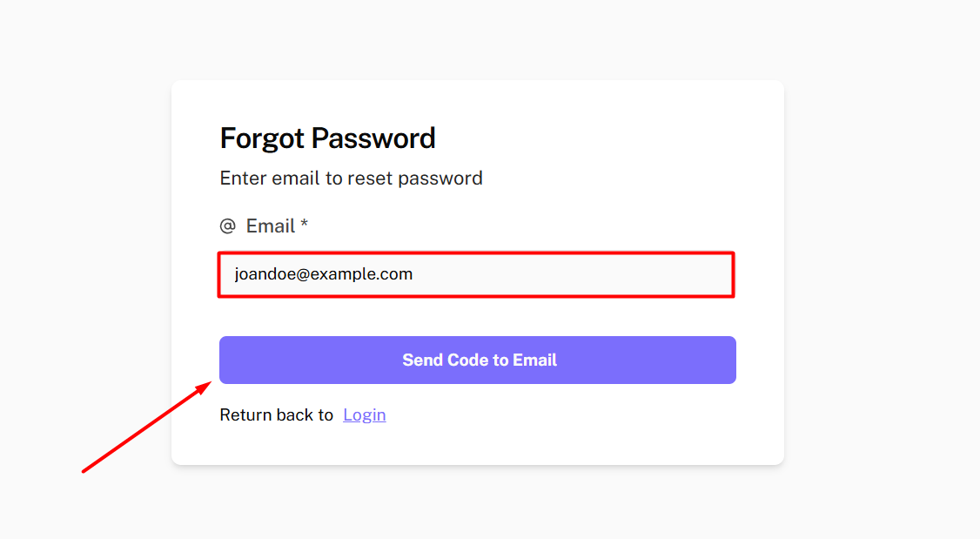Click the word 'Forgot' in the heading

pyautogui.click(x=262, y=138)
